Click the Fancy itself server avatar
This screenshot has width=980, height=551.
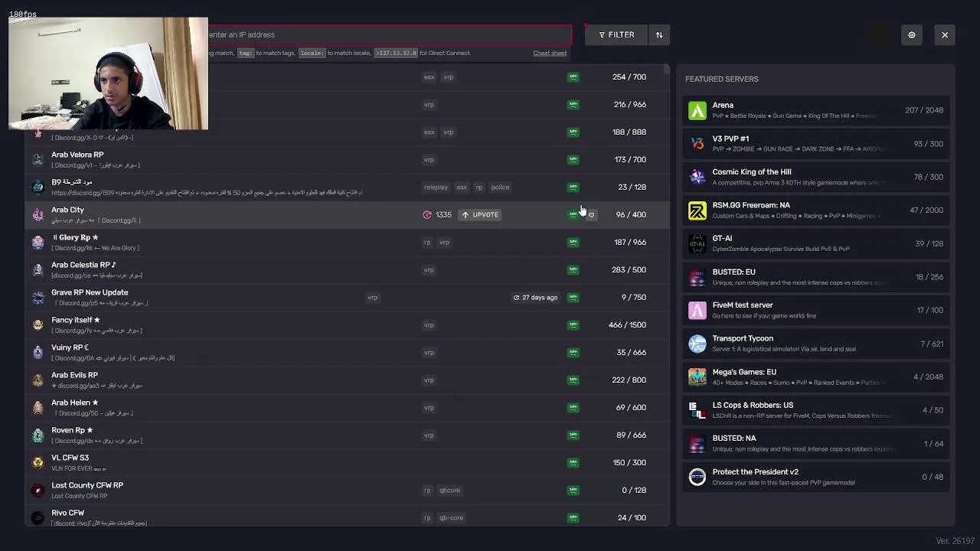(38, 325)
